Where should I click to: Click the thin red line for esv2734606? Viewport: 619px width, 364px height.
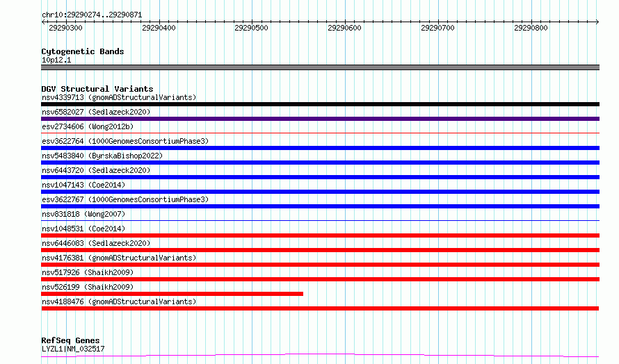(x=320, y=133)
